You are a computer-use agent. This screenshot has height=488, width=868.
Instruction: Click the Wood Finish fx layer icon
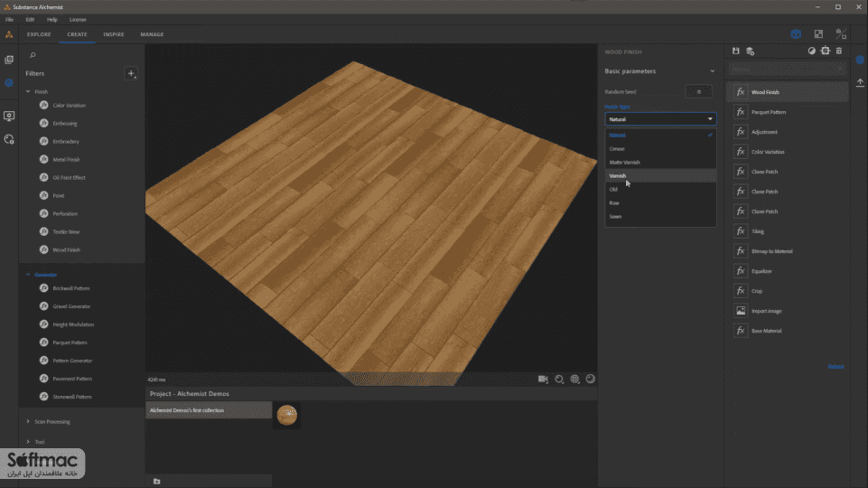(741, 92)
